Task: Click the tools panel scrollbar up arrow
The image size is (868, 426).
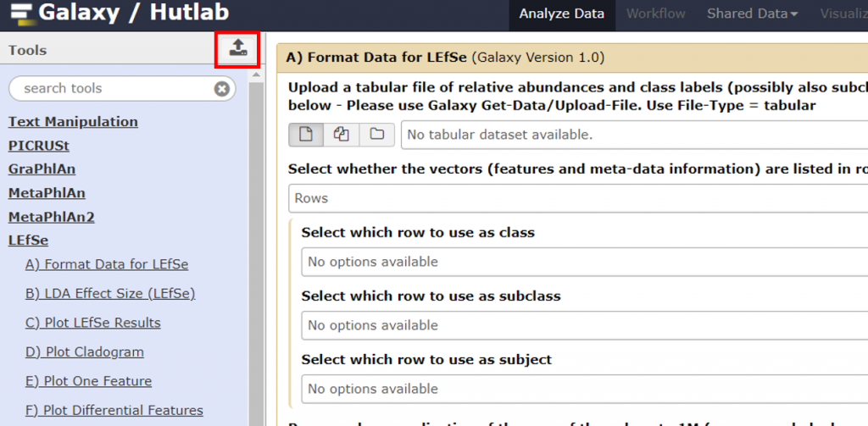Action: (x=256, y=75)
